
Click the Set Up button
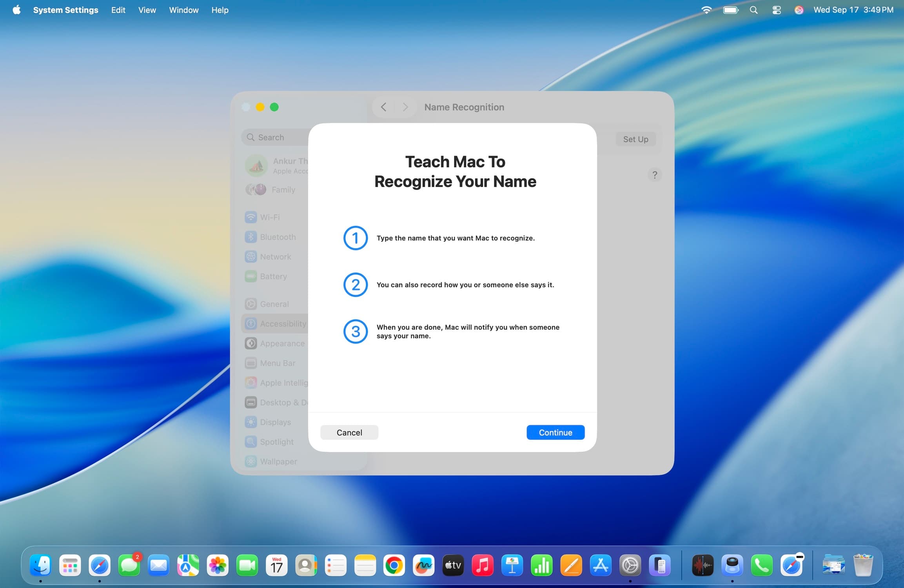[x=635, y=139]
